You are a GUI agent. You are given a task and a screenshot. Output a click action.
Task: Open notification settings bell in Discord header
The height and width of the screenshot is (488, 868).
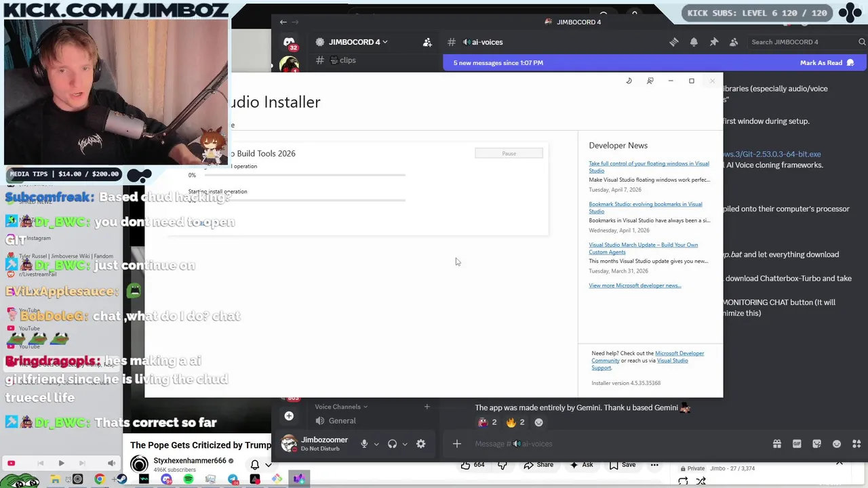click(x=694, y=42)
